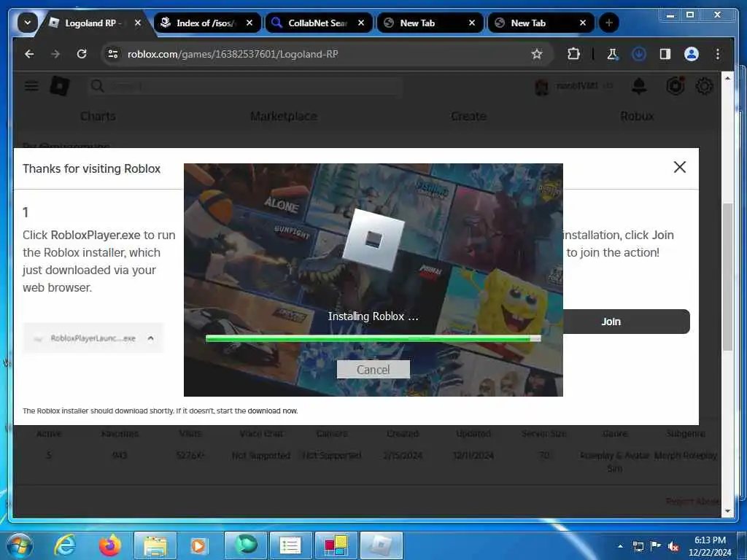Screen dimensions: 747x560
Task: Open Windows Explorer folder in taskbar
Action: [x=155, y=545]
